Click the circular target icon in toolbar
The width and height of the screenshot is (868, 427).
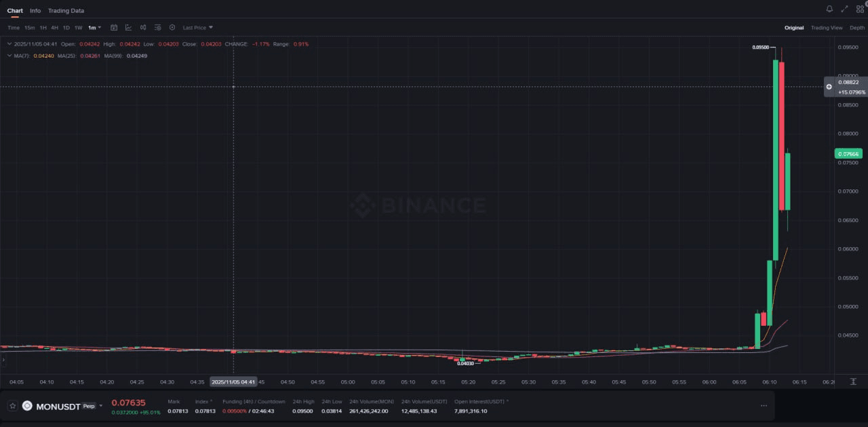pyautogui.click(x=172, y=28)
